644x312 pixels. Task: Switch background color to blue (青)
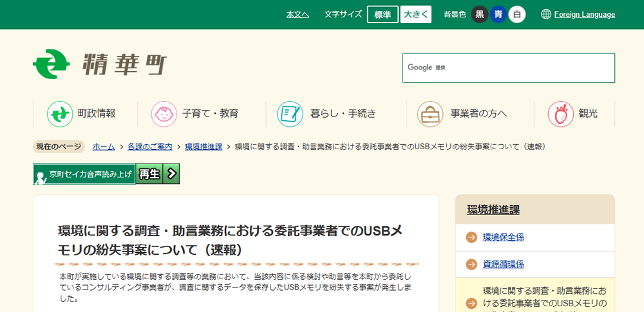(x=498, y=14)
